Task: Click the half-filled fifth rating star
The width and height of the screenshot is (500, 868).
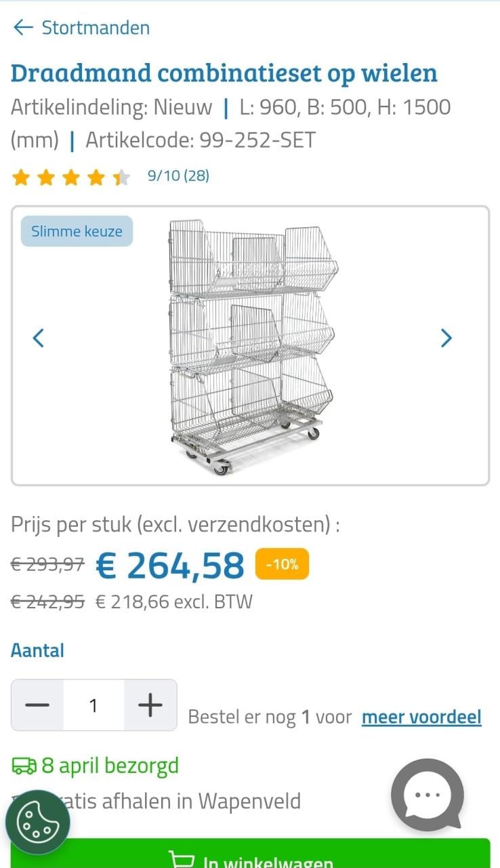Action: click(119, 176)
